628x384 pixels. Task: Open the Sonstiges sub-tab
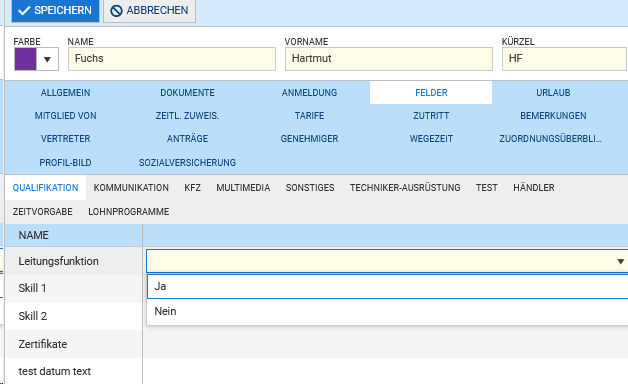(310, 188)
